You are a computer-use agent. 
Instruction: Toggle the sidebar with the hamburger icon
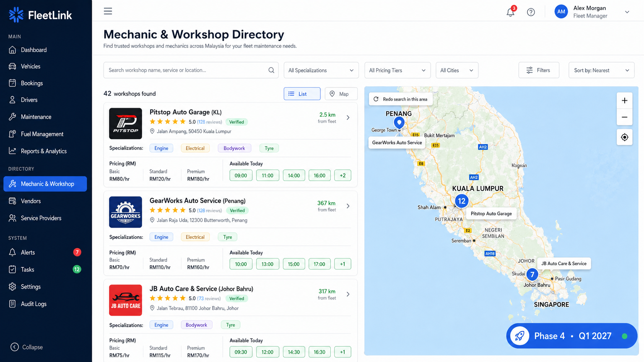(x=108, y=11)
